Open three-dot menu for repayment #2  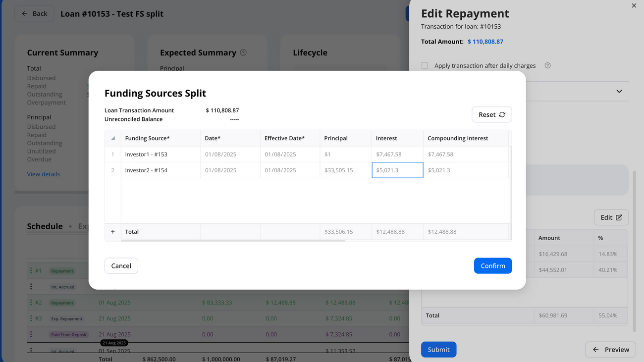(31, 303)
